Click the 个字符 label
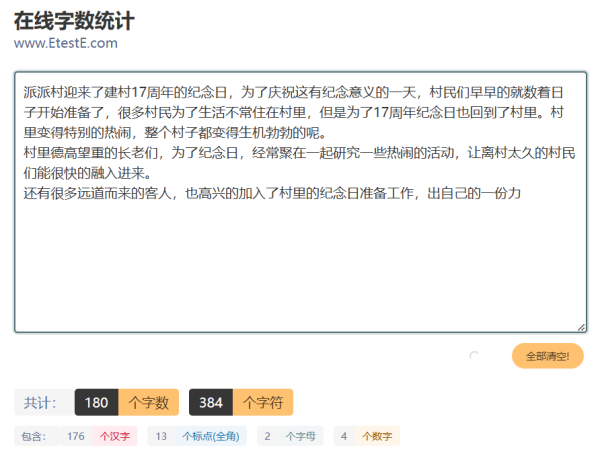The height and width of the screenshot is (456, 600). click(263, 402)
